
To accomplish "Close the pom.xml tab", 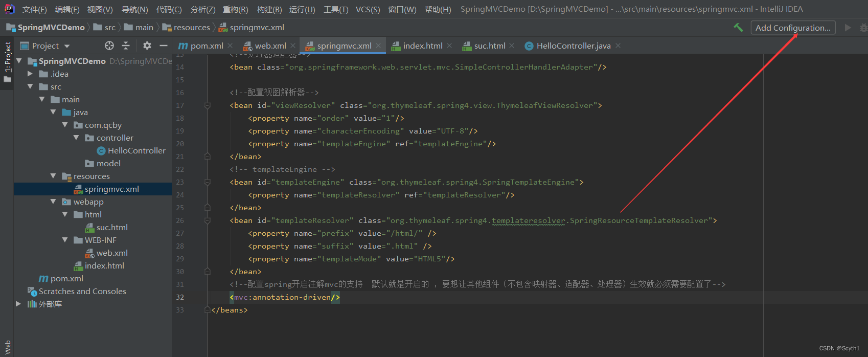I will pos(230,46).
